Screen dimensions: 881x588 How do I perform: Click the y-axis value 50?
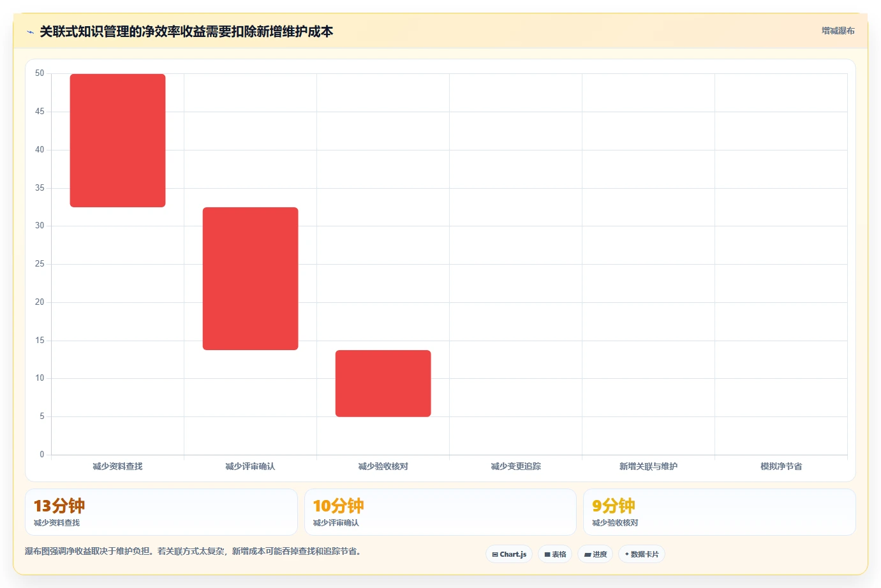tap(40, 73)
